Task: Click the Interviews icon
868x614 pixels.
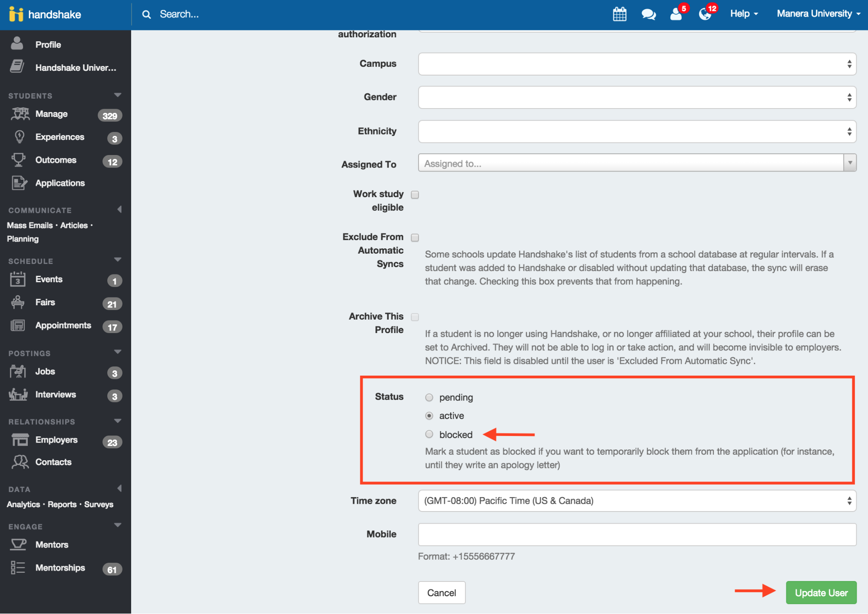Action: pyautogui.click(x=18, y=394)
